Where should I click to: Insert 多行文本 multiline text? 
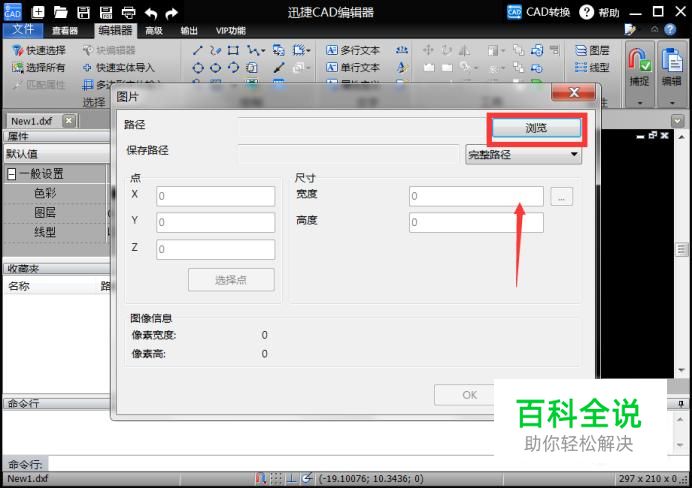tap(353, 50)
